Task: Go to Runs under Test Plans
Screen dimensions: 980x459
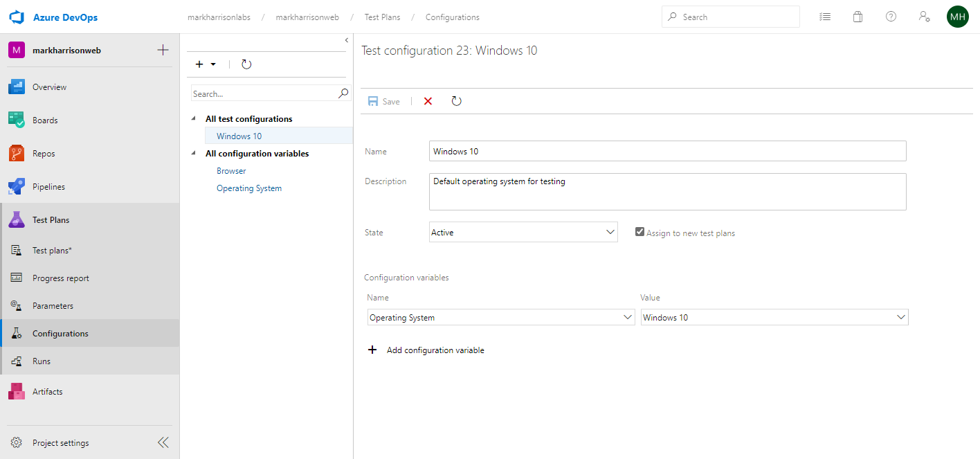Action: click(42, 361)
